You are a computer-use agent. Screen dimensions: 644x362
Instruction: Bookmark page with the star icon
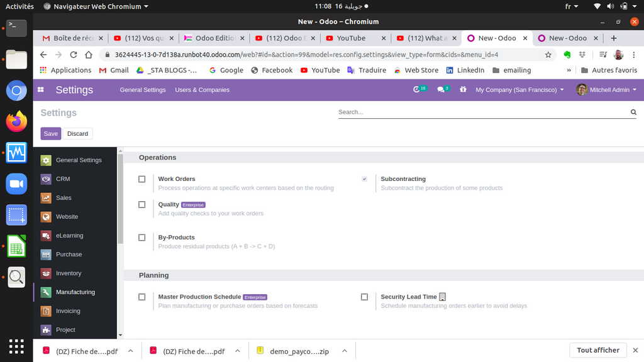pyautogui.click(x=548, y=55)
